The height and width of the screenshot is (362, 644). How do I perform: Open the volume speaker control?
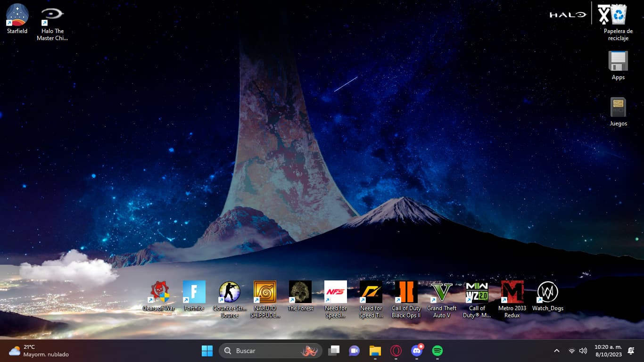point(583,351)
